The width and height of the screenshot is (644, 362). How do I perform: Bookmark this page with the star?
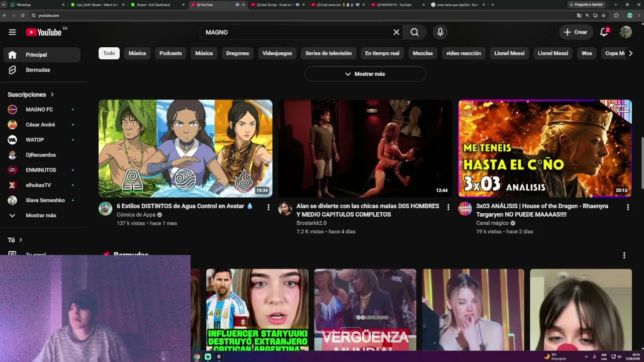604,16
